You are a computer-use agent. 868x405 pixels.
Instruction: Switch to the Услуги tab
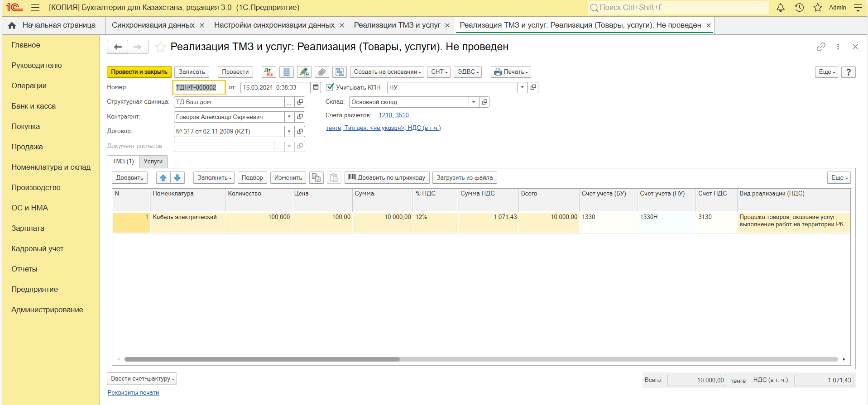coord(153,162)
